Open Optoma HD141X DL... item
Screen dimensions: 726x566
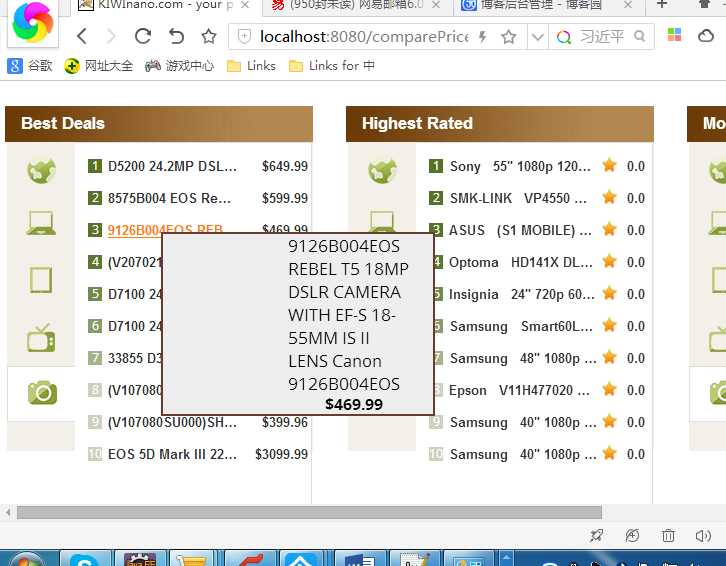(x=520, y=262)
